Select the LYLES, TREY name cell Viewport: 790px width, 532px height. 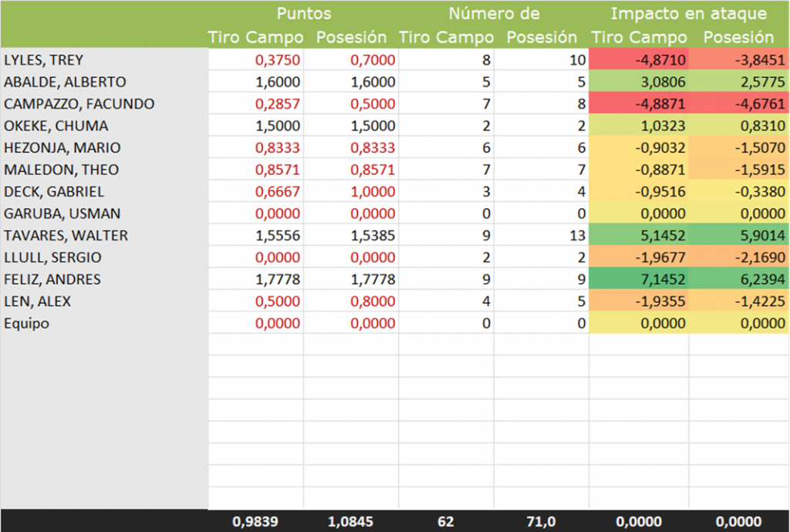tap(44, 60)
